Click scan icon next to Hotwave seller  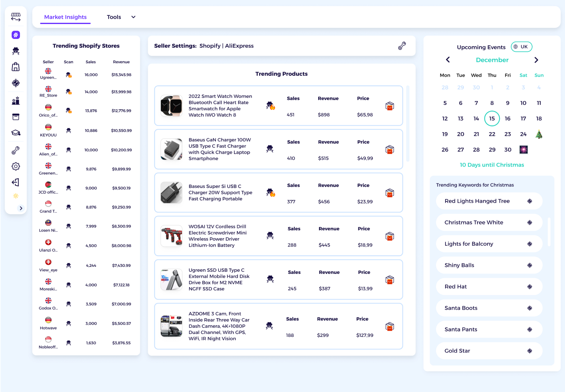(x=68, y=324)
